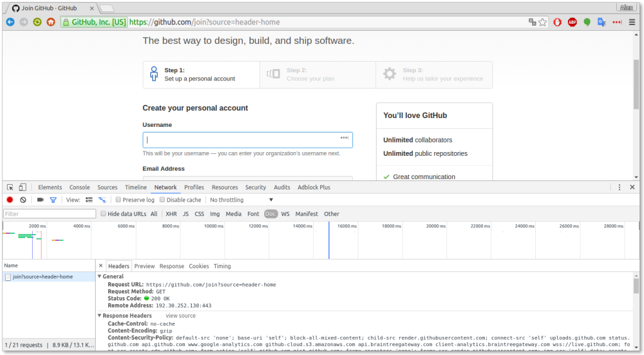The image size is (644, 355).
Task: Click the translate page icon in the address bar
Action: tap(532, 22)
